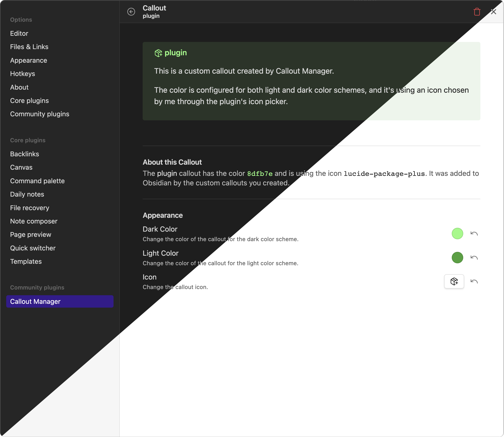Open Daily notes plugin settings
This screenshot has width=504, height=437.
pos(27,194)
